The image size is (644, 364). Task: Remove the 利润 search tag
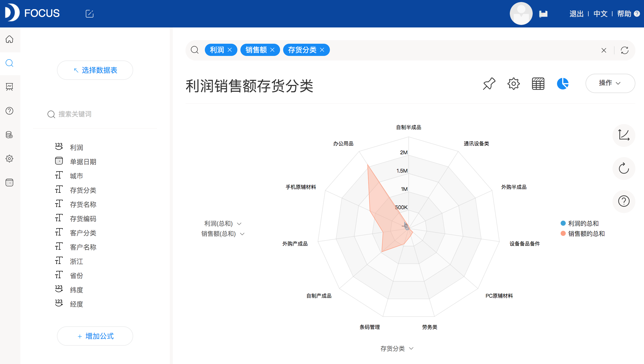click(x=230, y=50)
